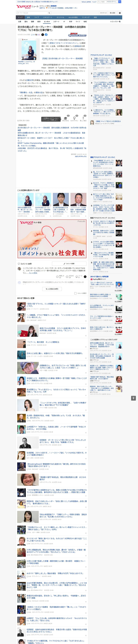This screenshot has width=138, height=644.
Task: Select the ランキング tab
Action: 86,17
